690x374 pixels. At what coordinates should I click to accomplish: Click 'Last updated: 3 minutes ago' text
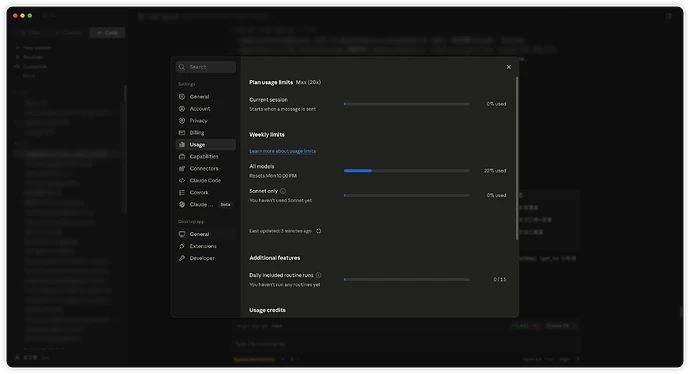(280, 231)
